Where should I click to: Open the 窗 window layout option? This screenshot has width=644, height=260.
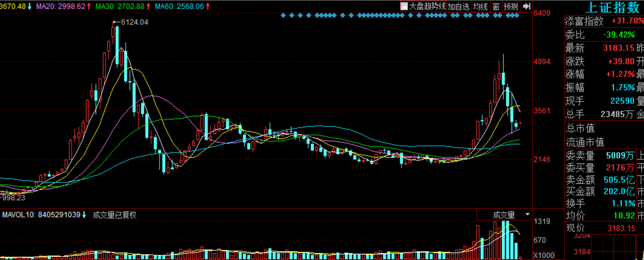click(x=496, y=6)
